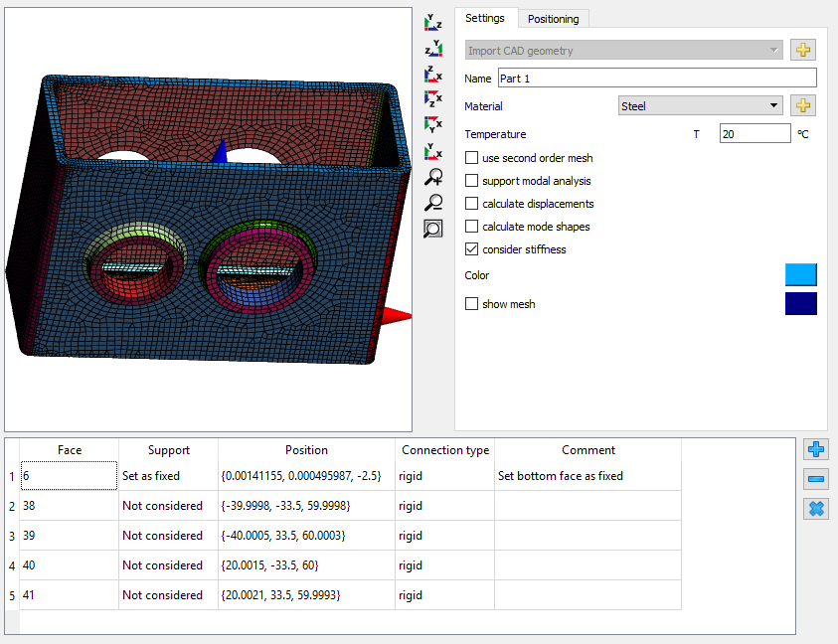838x644 pixels.
Task: Click the Temperature input field
Action: click(754, 134)
